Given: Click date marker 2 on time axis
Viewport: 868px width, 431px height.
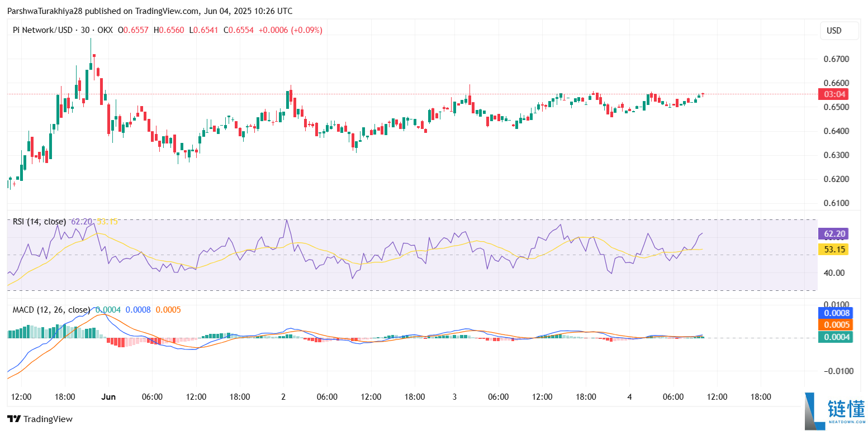Looking at the screenshot, I should [283, 397].
